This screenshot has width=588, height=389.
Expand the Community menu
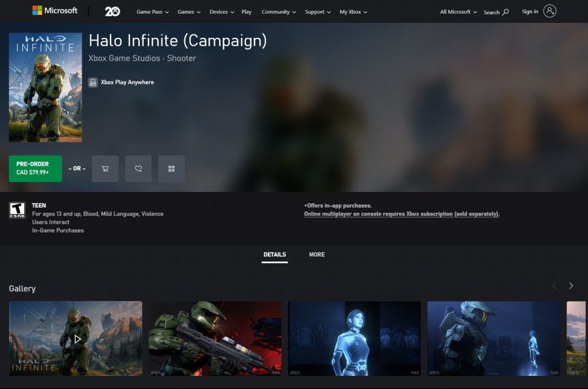[278, 12]
